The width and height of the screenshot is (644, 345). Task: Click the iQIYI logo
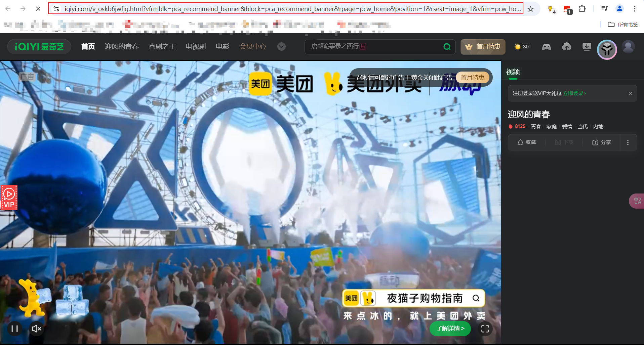coord(39,46)
